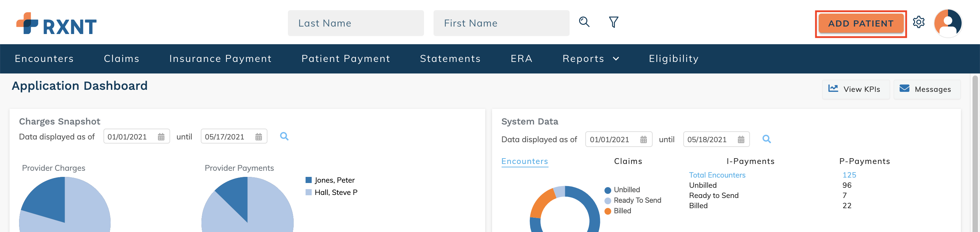Go to Insurance Payment in the navbar

(x=220, y=59)
